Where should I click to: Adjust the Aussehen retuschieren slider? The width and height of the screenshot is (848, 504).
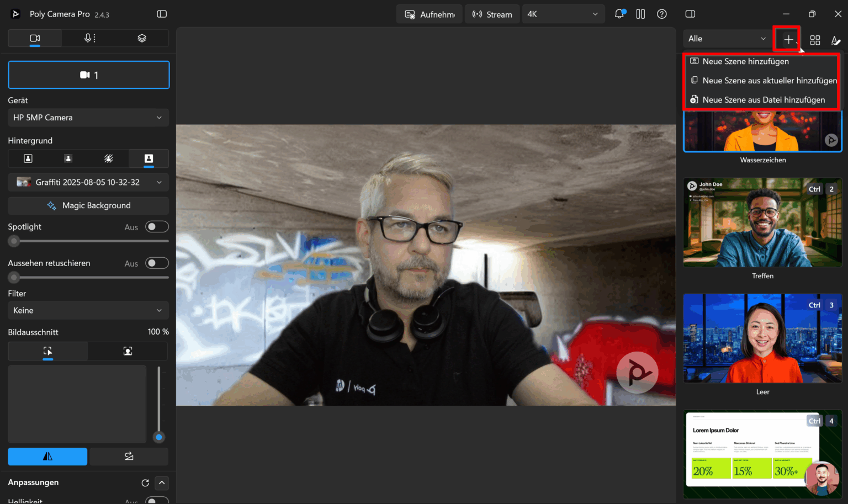[88, 277]
